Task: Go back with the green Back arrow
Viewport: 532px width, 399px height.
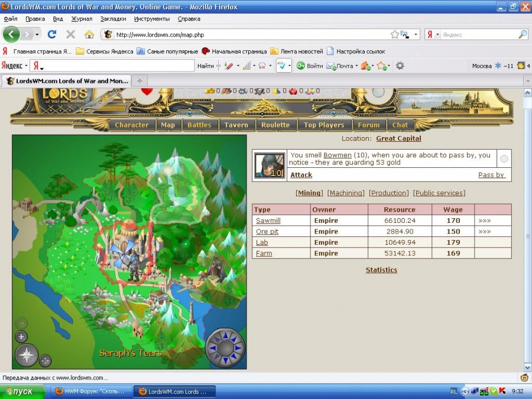Action: pyautogui.click(x=11, y=34)
